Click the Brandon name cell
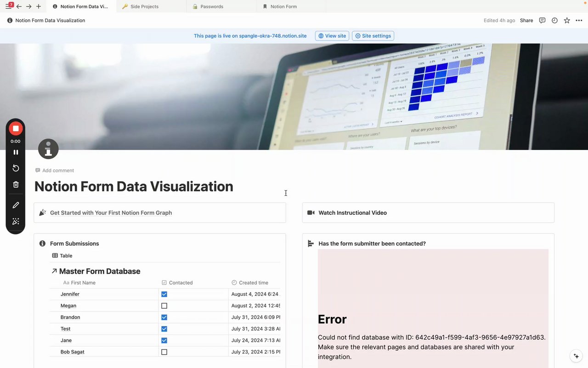The width and height of the screenshot is (588, 368). pyautogui.click(x=104, y=317)
